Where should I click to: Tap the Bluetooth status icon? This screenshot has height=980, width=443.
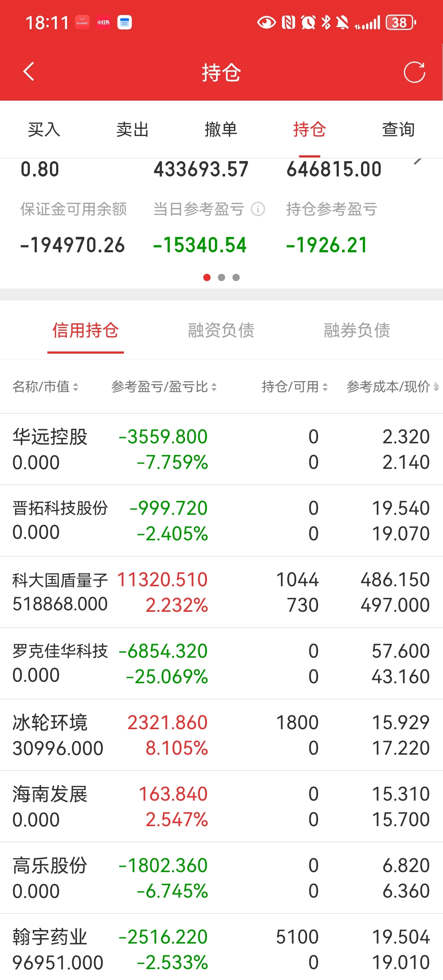coord(326,23)
